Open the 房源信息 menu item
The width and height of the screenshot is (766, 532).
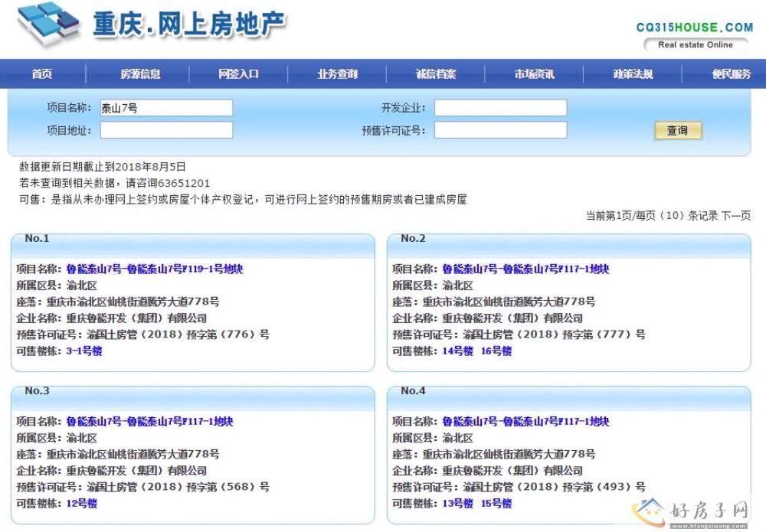point(140,74)
